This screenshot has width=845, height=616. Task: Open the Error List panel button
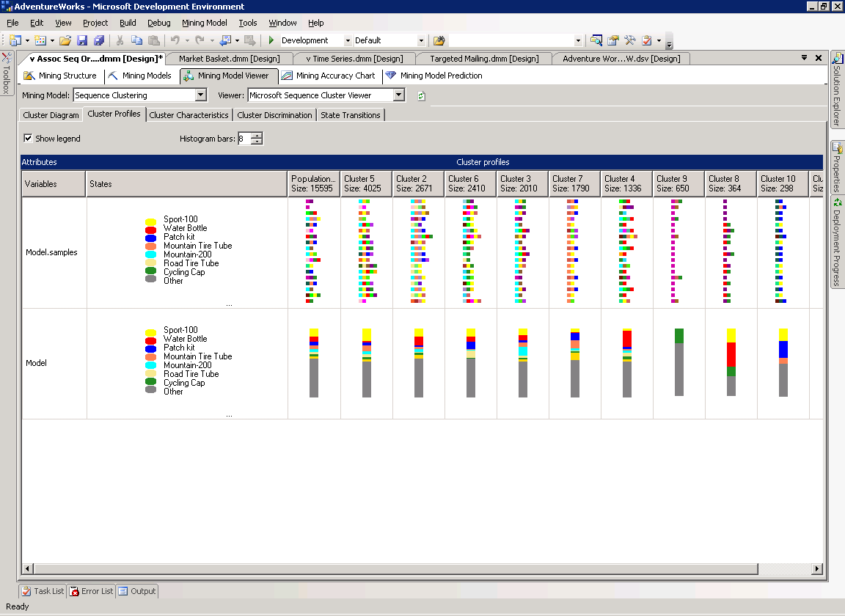click(x=92, y=591)
